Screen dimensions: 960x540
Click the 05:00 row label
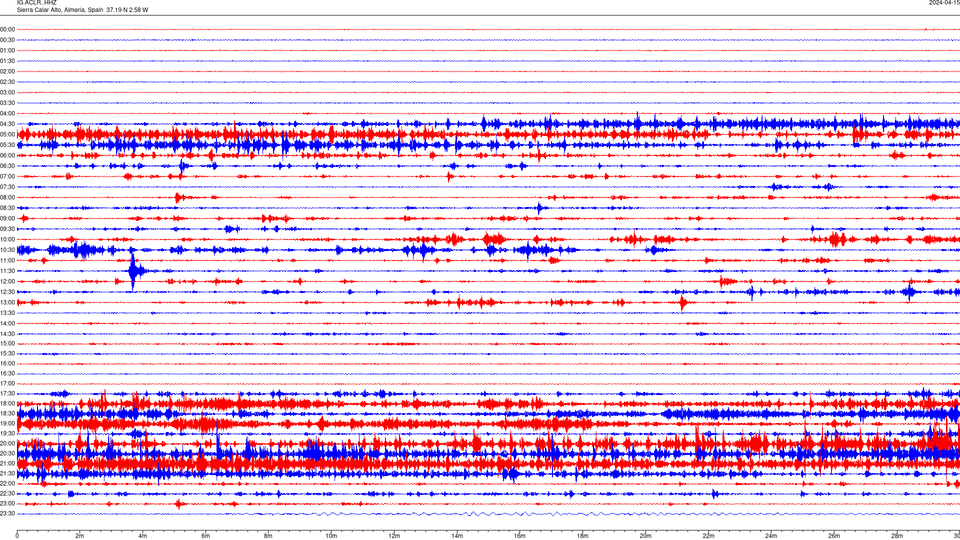click(7, 134)
